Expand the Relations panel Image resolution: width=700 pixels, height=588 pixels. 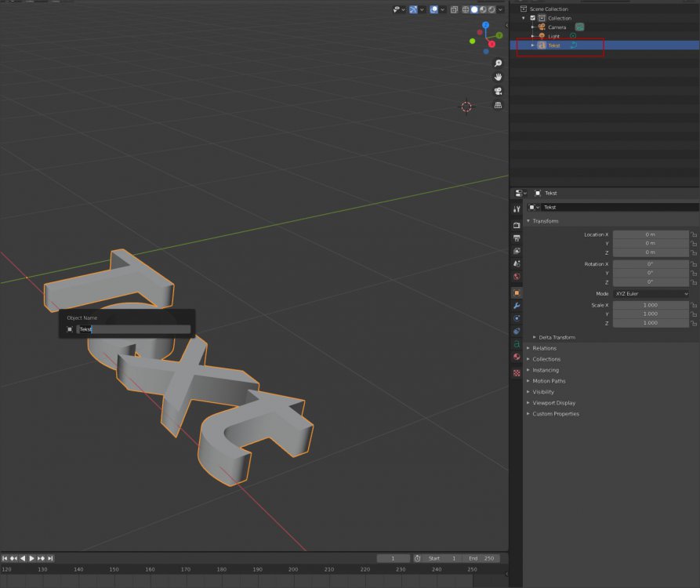(545, 348)
